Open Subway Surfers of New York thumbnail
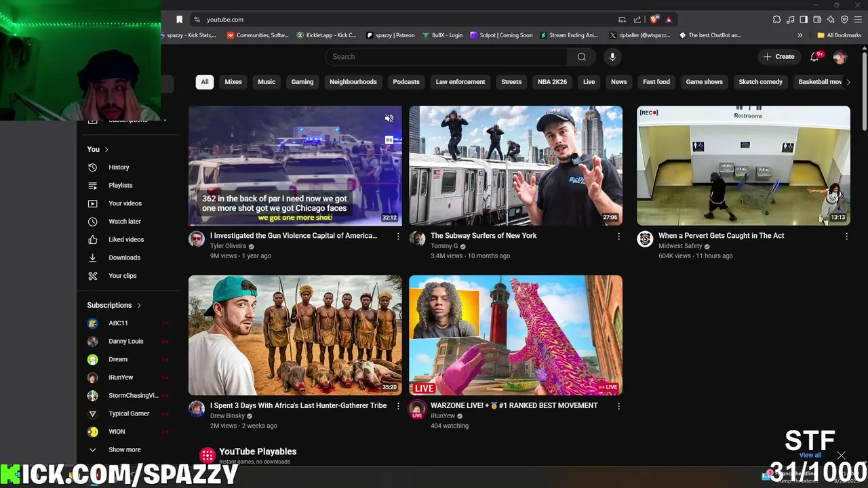The width and height of the screenshot is (868, 488). [x=515, y=165]
